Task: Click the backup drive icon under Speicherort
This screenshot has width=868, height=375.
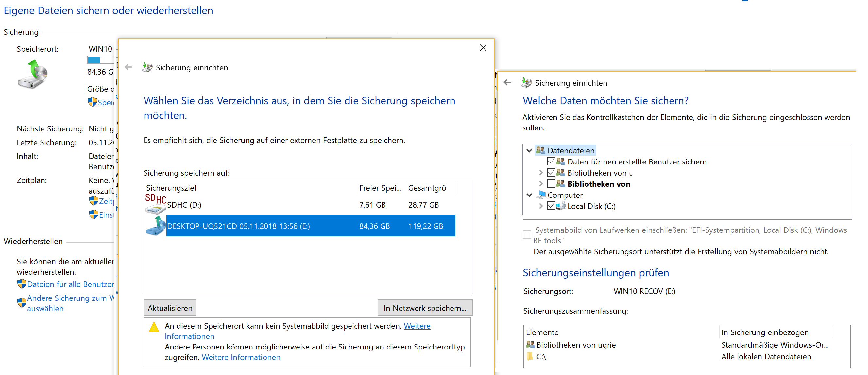Action: pyautogui.click(x=33, y=74)
